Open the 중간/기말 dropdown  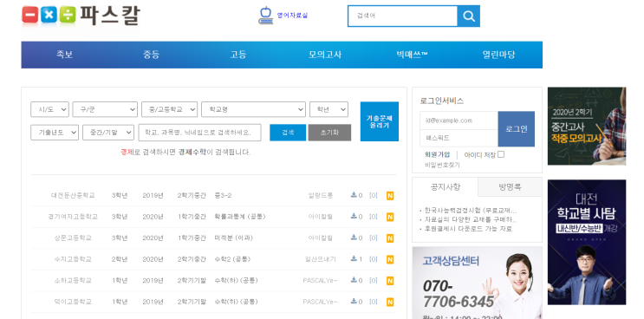pyautogui.click(x=108, y=133)
